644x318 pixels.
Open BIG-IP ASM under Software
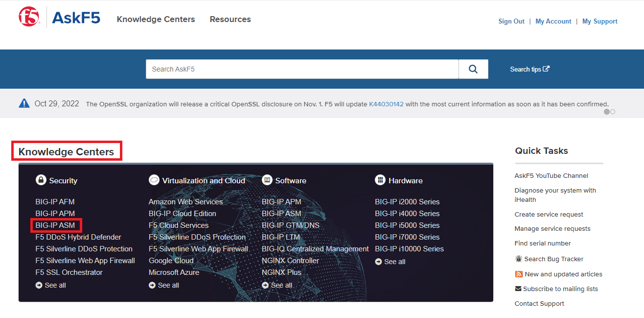click(281, 213)
